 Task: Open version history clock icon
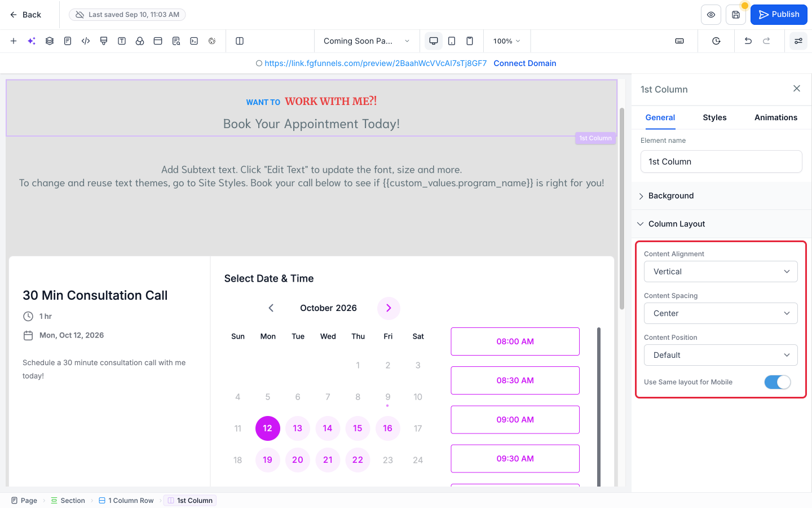click(716, 41)
